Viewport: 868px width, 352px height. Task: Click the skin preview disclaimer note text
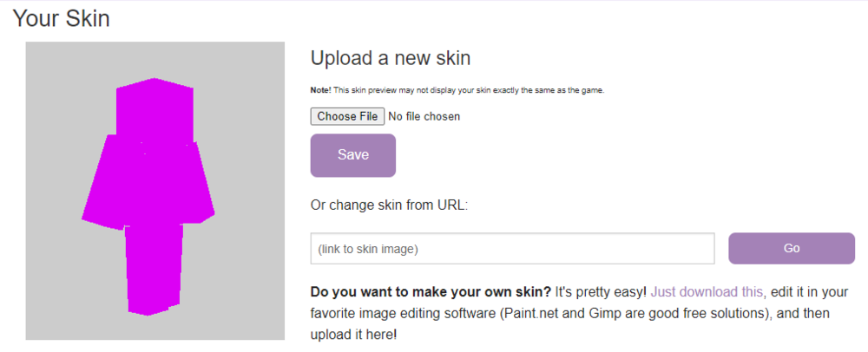click(x=457, y=91)
